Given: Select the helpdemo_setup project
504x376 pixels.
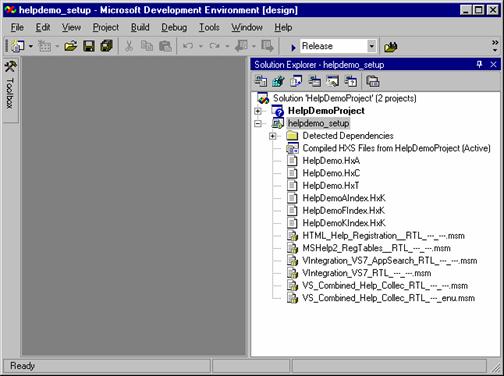Looking at the screenshot, I should (318, 123).
